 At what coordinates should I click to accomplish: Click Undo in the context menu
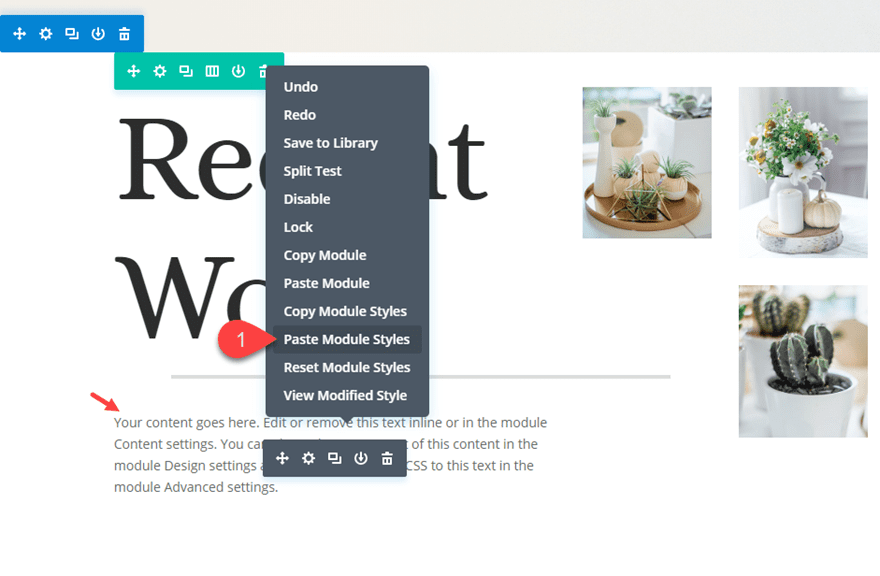[x=300, y=87]
